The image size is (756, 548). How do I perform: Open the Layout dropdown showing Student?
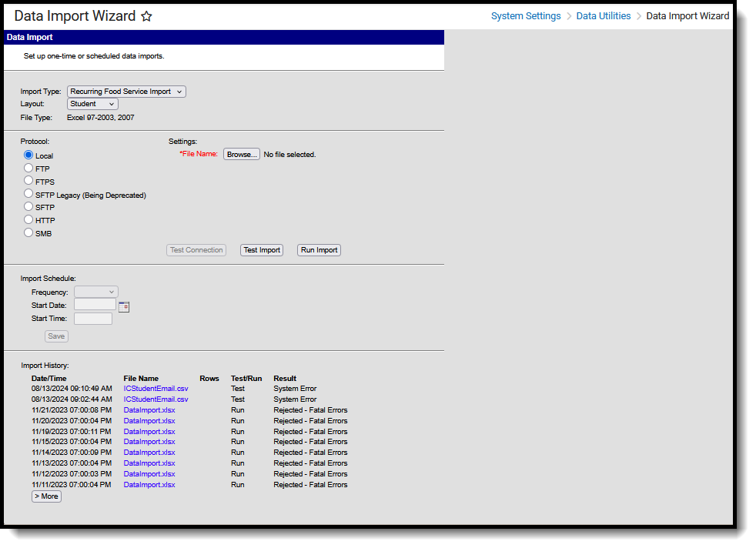92,104
